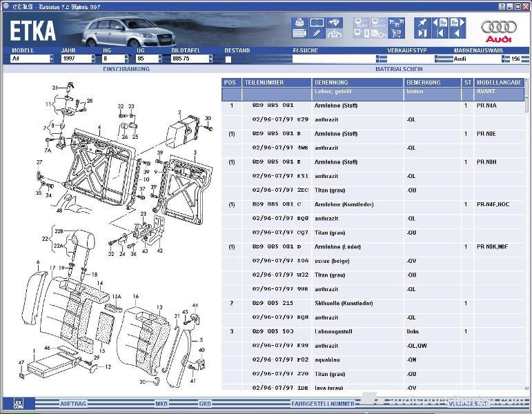This screenshot has width=532, height=414.
Task: Select part number 8D9 885 215
Action: click(273, 303)
